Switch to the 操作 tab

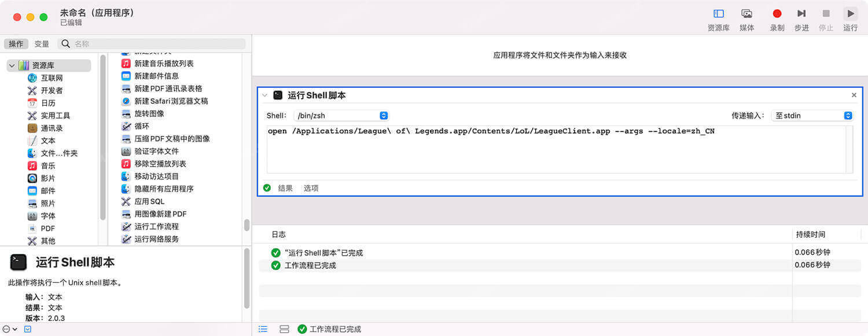pyautogui.click(x=16, y=43)
